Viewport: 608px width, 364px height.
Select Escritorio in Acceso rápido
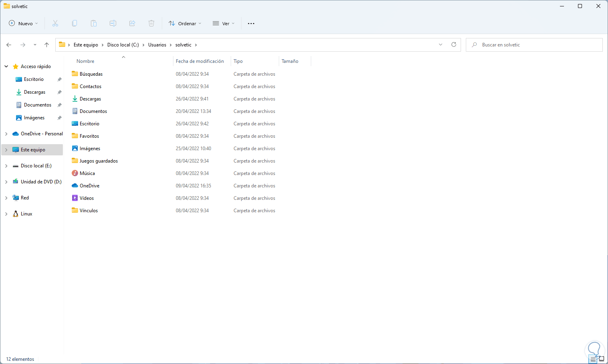[x=34, y=79]
